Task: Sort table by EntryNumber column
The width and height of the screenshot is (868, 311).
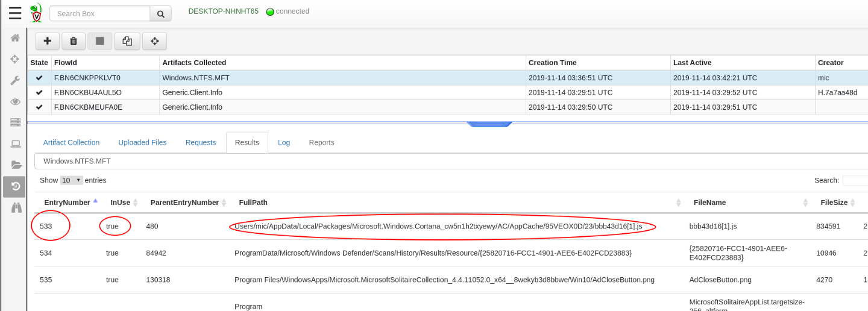Action: pyautogui.click(x=67, y=203)
